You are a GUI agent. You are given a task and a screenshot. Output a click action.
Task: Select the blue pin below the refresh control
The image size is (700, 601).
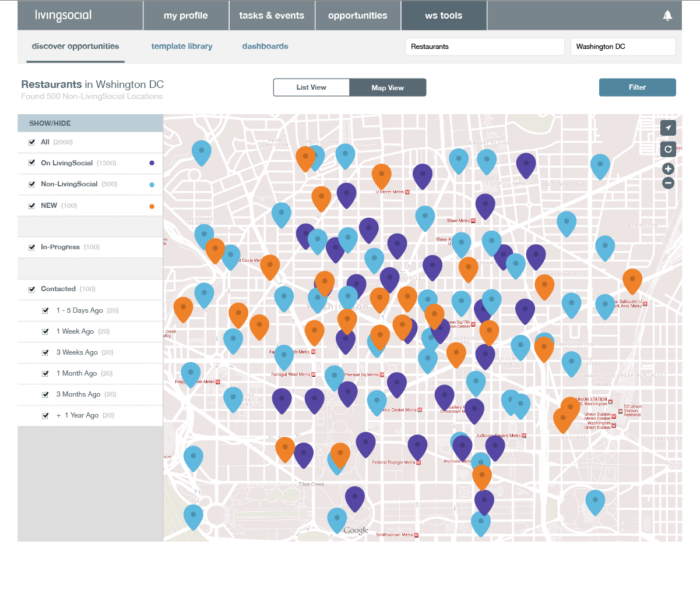[600, 166]
